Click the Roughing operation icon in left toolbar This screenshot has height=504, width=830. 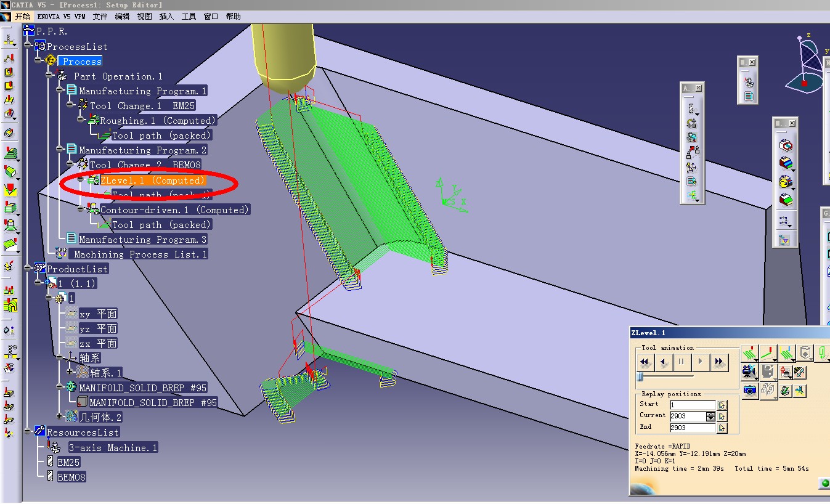tap(10, 152)
